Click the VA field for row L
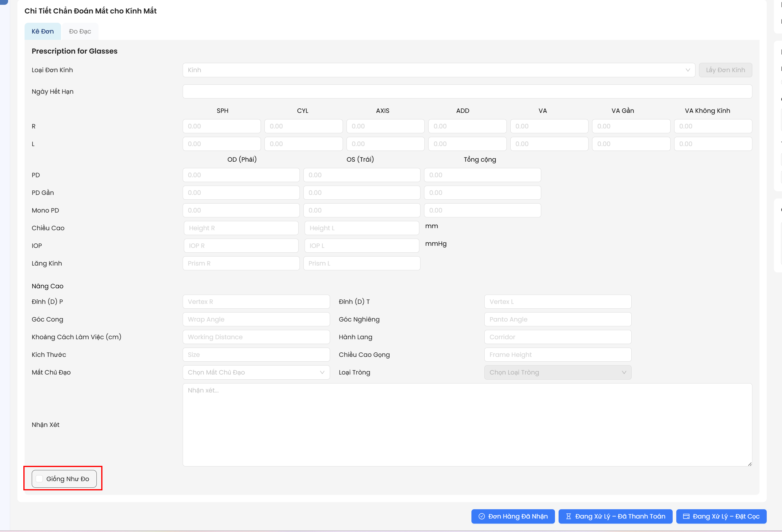This screenshot has height=532, width=782. point(550,144)
